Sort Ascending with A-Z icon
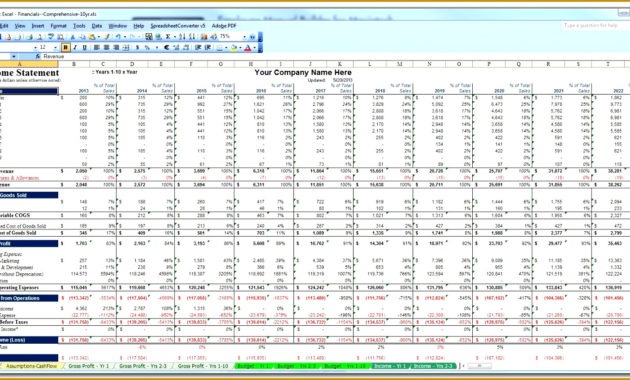Viewport: 630px width, 380px height. tap(182, 37)
